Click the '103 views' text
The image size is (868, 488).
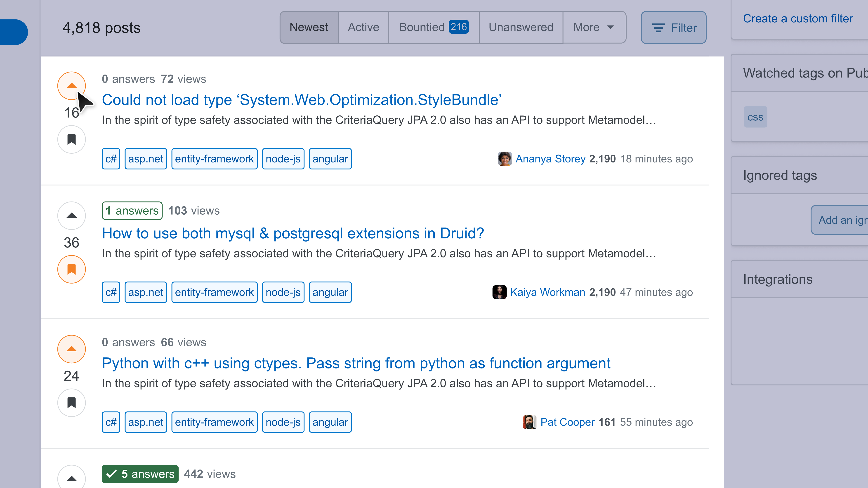194,211
